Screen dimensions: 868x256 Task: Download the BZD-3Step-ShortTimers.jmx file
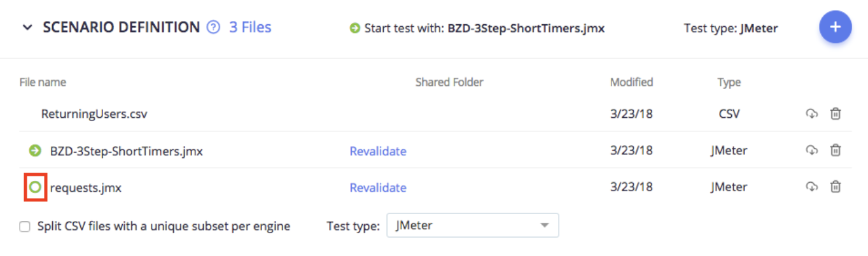811,150
